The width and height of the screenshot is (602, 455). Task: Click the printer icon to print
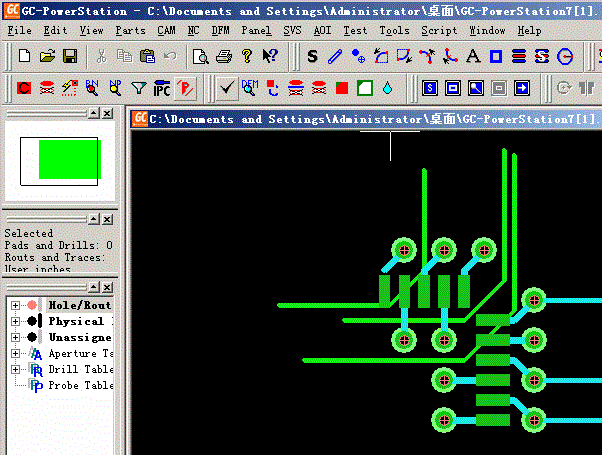pyautogui.click(x=223, y=56)
